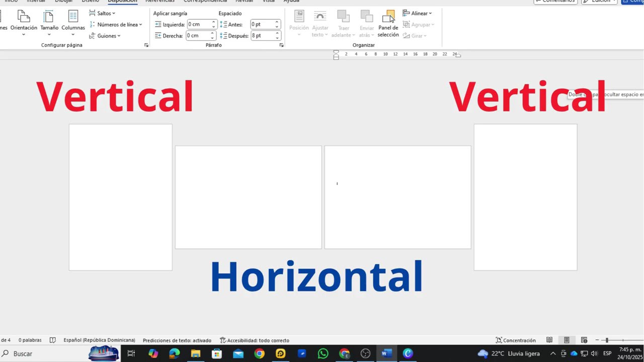Switch to Read Mode view icon

(x=549, y=340)
